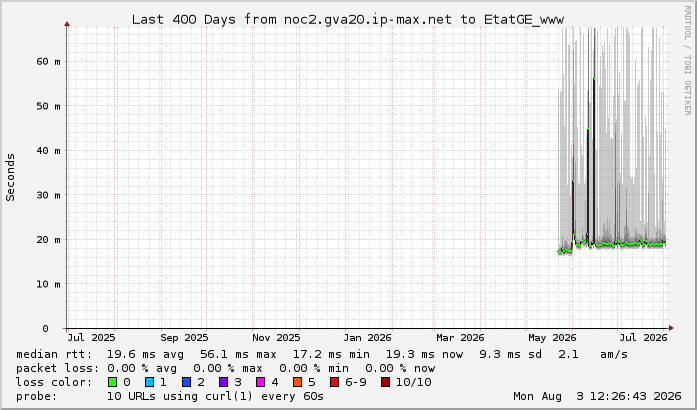Click the timestamp 'Mon Aug 3 12:26:43 2026'
This screenshot has width=697, height=410.
click(x=597, y=396)
